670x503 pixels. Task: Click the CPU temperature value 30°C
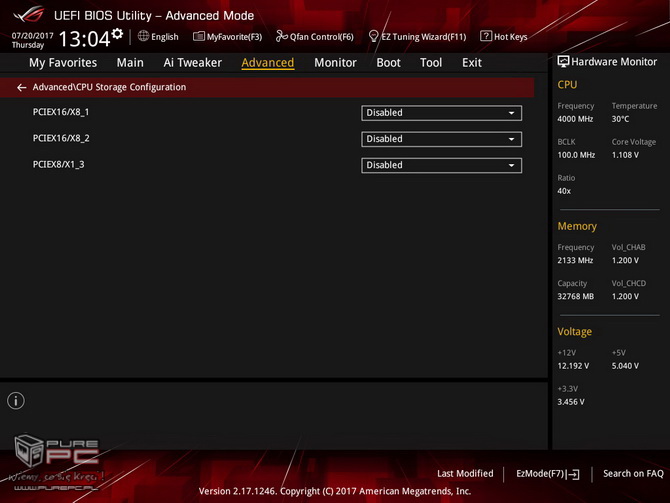(x=620, y=119)
